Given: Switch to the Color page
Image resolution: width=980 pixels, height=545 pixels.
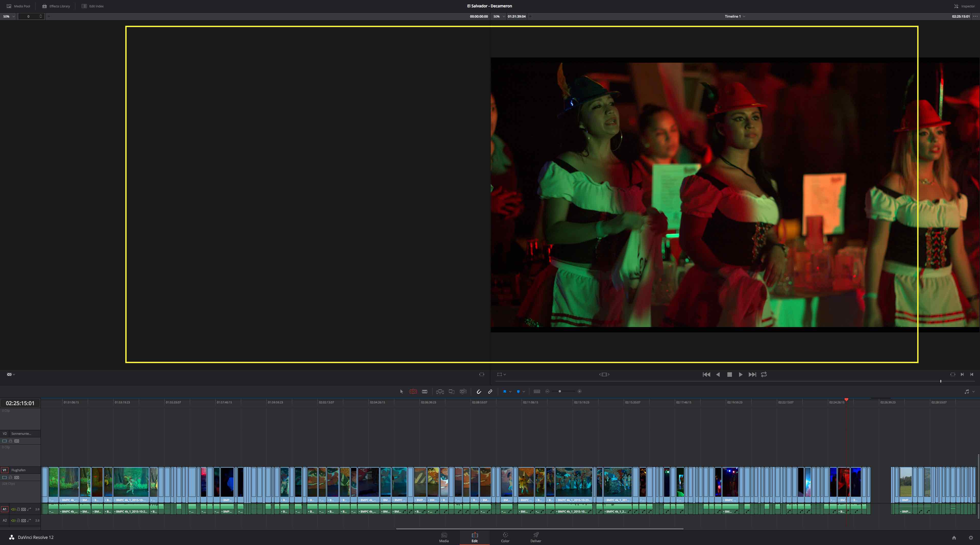Looking at the screenshot, I should point(505,537).
